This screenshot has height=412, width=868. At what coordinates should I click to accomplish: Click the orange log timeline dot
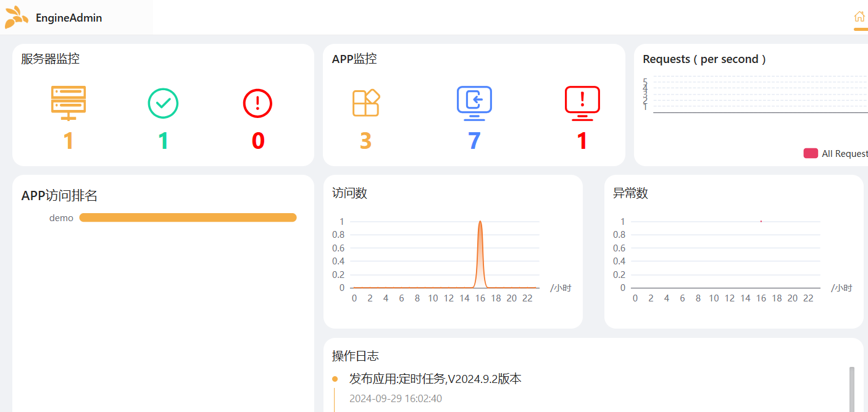[335, 379]
